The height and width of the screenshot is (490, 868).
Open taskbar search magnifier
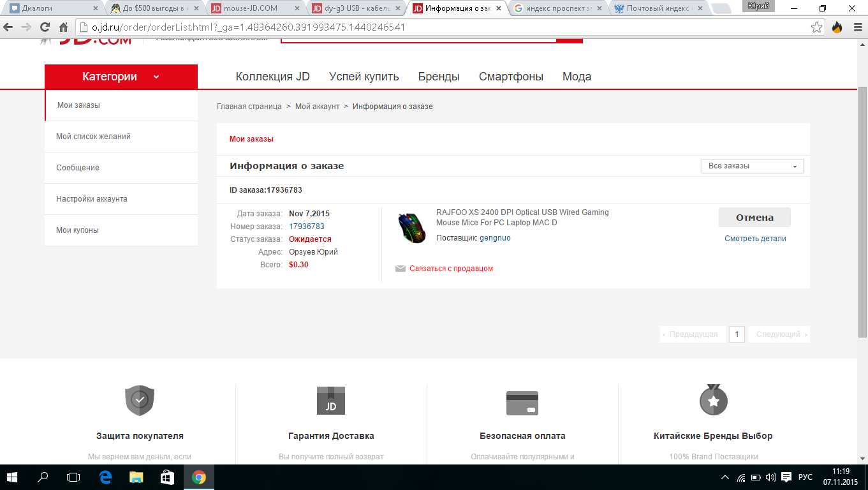(x=43, y=477)
